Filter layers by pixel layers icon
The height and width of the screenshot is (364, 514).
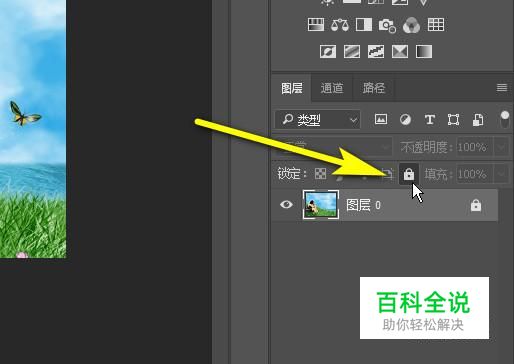(381, 119)
